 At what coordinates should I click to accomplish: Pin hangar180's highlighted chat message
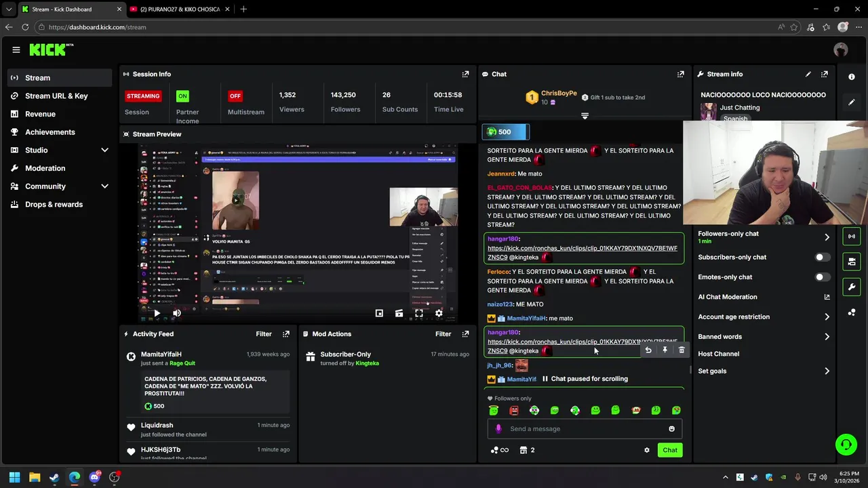coord(665,350)
